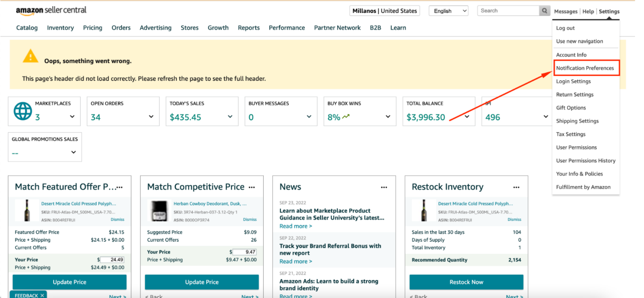Open the Match Featured Offer card ellipsis menu
644x298 pixels.
(119, 187)
